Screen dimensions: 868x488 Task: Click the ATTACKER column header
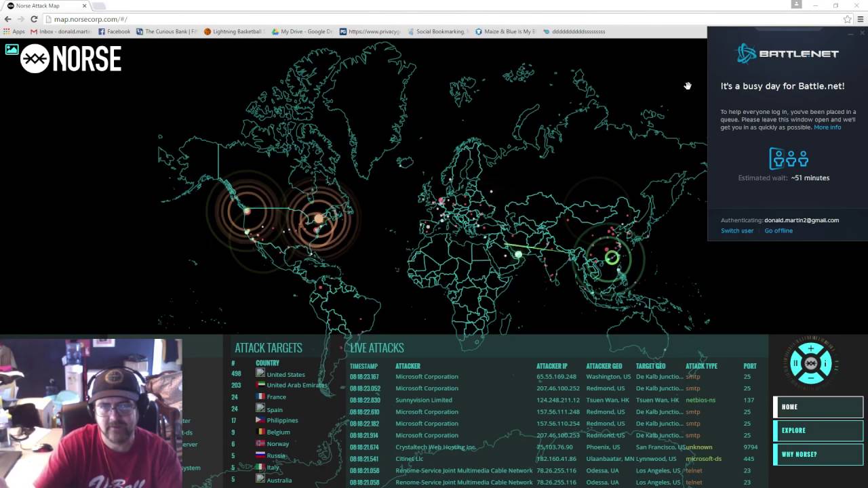[x=408, y=366]
